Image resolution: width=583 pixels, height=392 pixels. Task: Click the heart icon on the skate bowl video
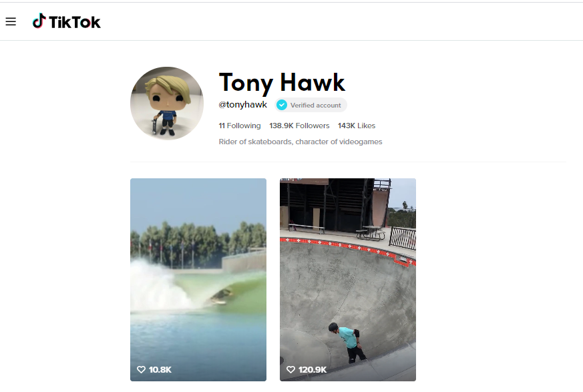(290, 369)
